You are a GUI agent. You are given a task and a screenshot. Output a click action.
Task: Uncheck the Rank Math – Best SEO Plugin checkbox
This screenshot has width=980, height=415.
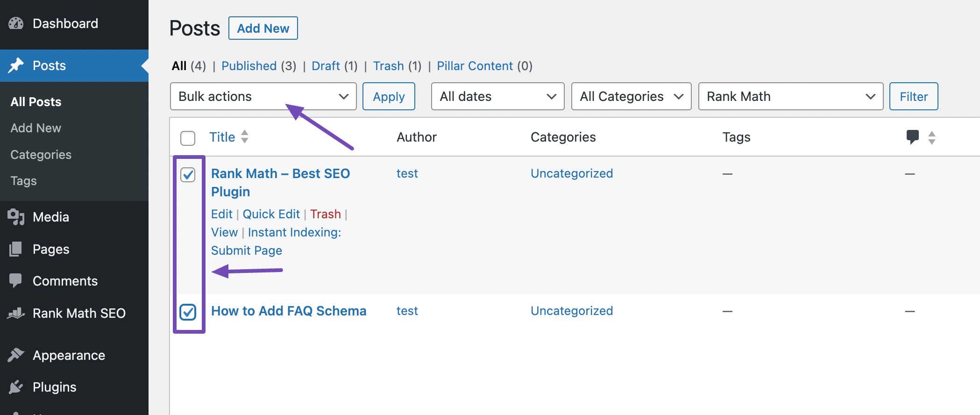coord(188,175)
